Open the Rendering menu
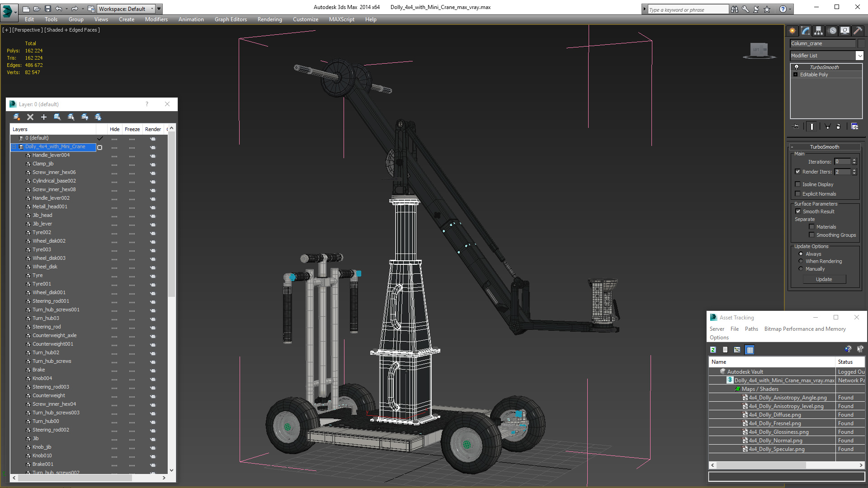868x488 pixels. click(x=269, y=19)
